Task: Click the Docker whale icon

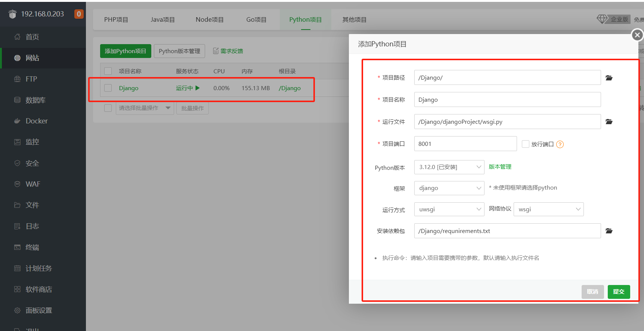Action: [x=17, y=121]
